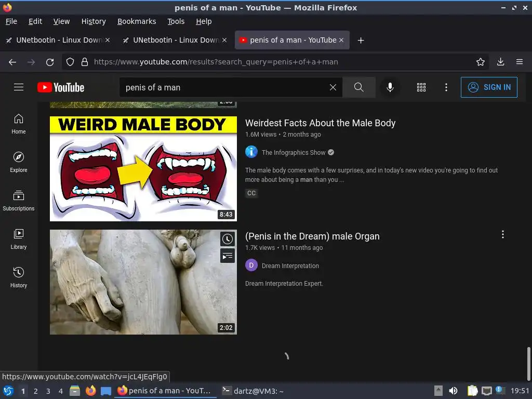Viewport: 532px width, 399px height.
Task: Open the YouTube apps grid icon
Action: (421, 87)
